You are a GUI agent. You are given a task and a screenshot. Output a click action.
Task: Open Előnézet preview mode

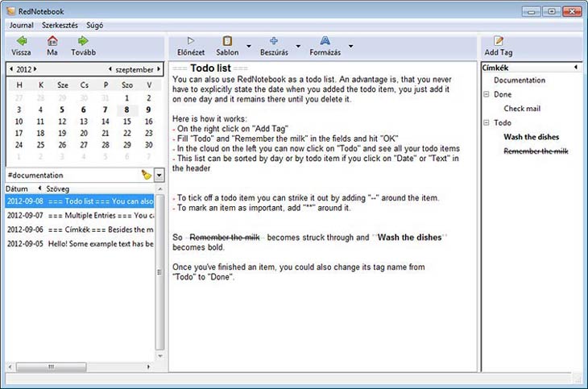[x=191, y=41]
